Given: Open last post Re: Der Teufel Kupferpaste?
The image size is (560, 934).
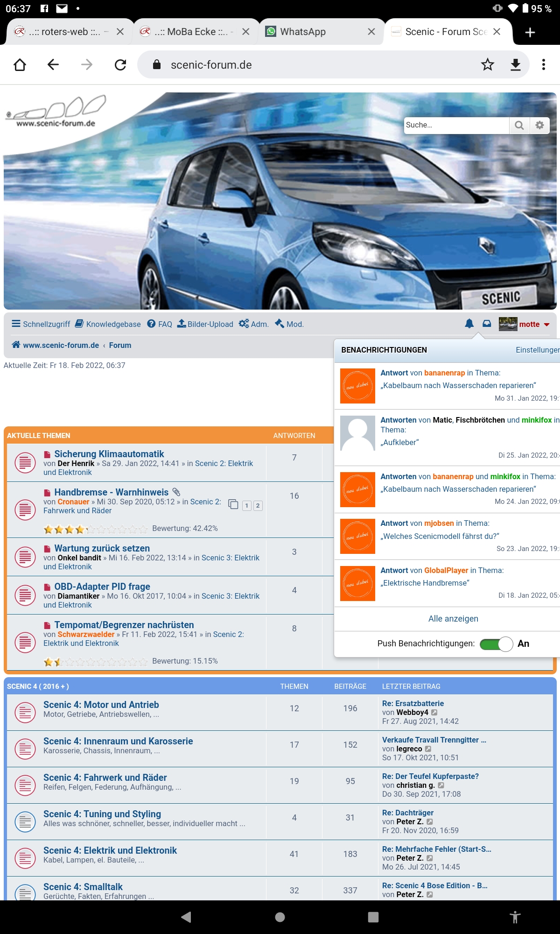Looking at the screenshot, I should [x=430, y=776].
